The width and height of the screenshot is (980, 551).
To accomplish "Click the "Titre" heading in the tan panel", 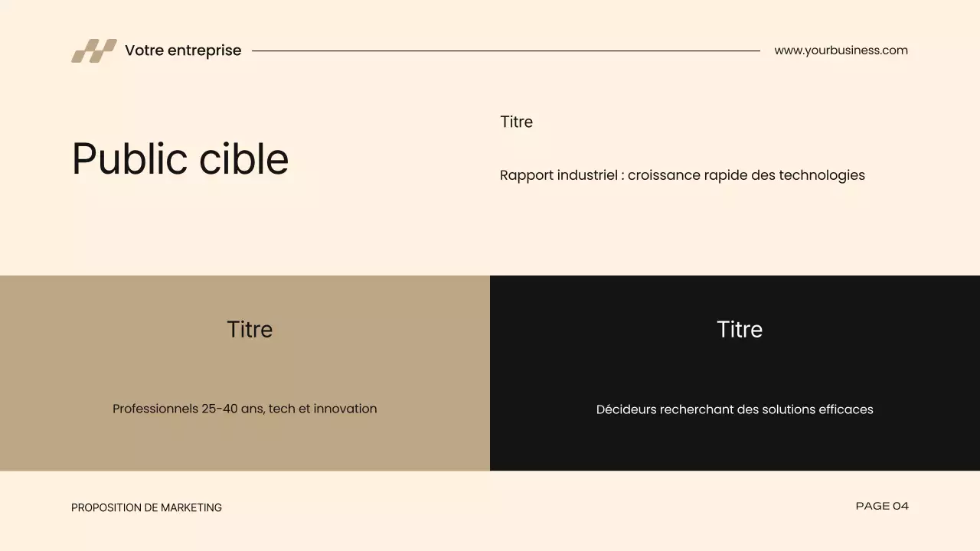I will [250, 329].
